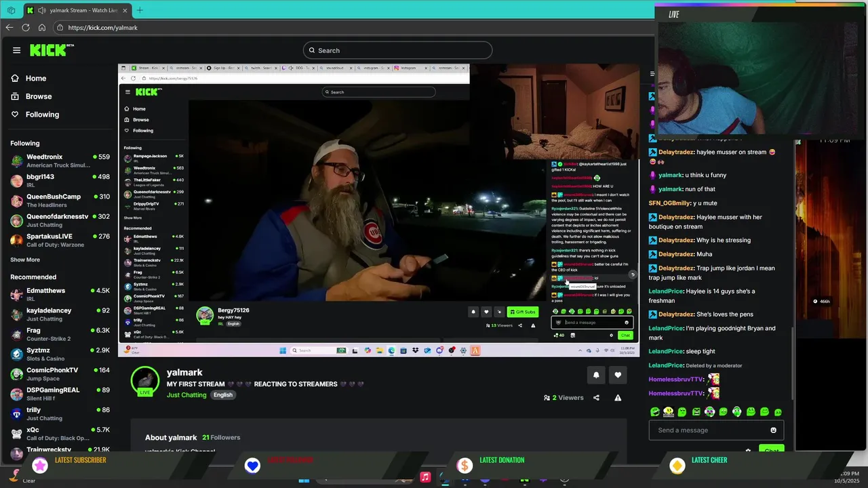
Task: Click the Latest Donation dollar icon
Action: [465, 466]
